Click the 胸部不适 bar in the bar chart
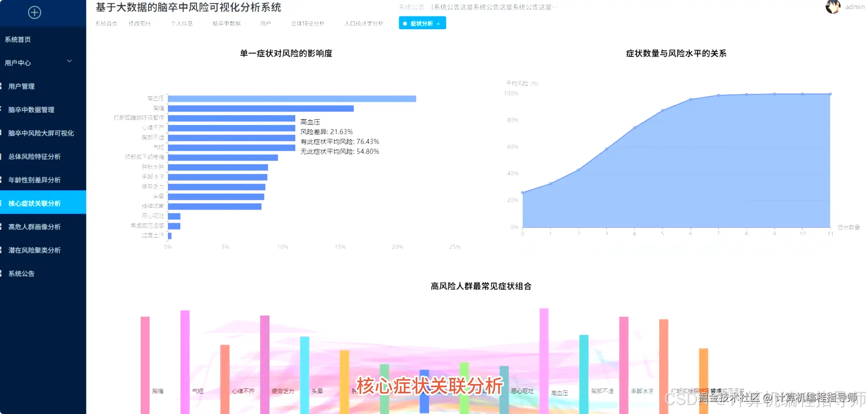 pyautogui.click(x=231, y=138)
